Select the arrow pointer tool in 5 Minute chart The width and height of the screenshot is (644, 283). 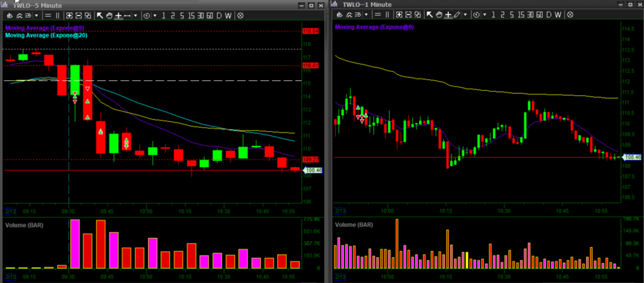tap(100, 15)
